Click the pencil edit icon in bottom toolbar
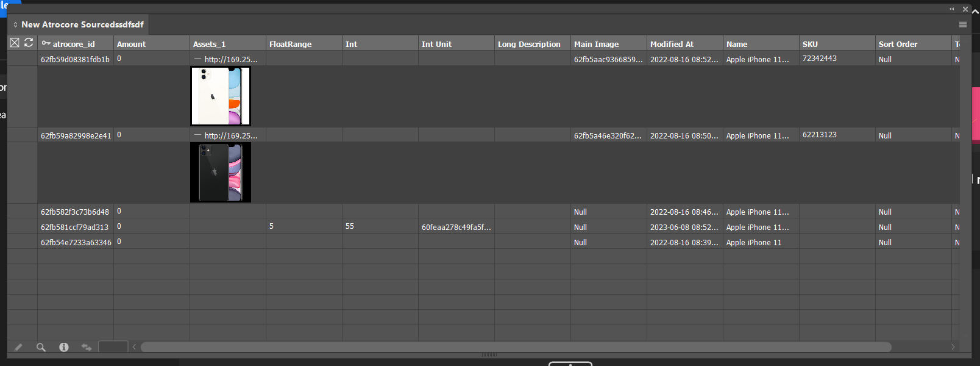The width and height of the screenshot is (980, 366). coord(18,347)
